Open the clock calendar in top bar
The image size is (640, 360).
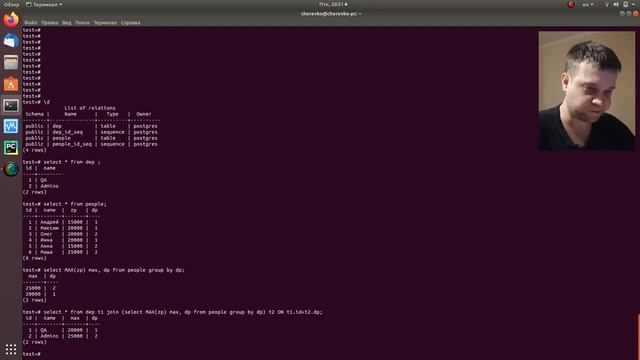(333, 4)
